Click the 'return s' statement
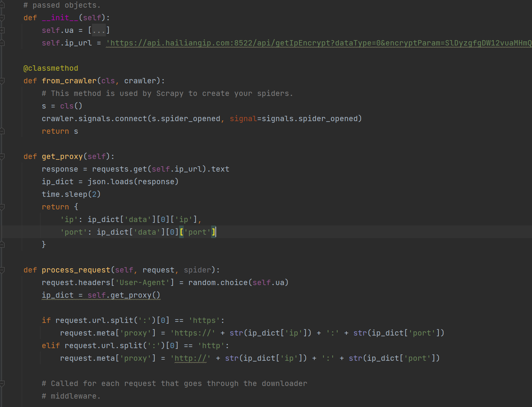 tap(60, 131)
